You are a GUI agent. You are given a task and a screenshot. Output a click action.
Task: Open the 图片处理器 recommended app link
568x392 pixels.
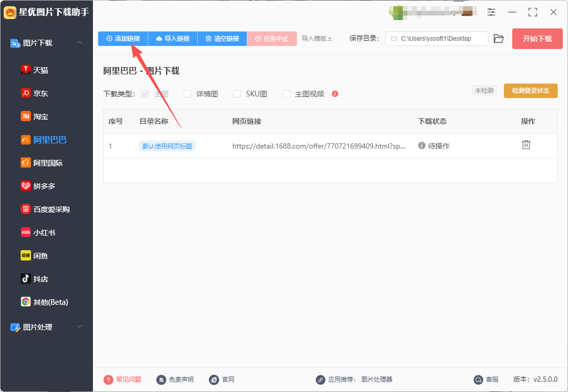click(377, 380)
